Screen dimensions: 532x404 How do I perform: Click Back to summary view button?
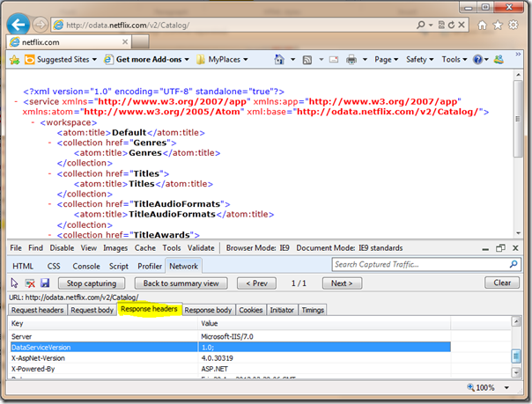pos(181,283)
